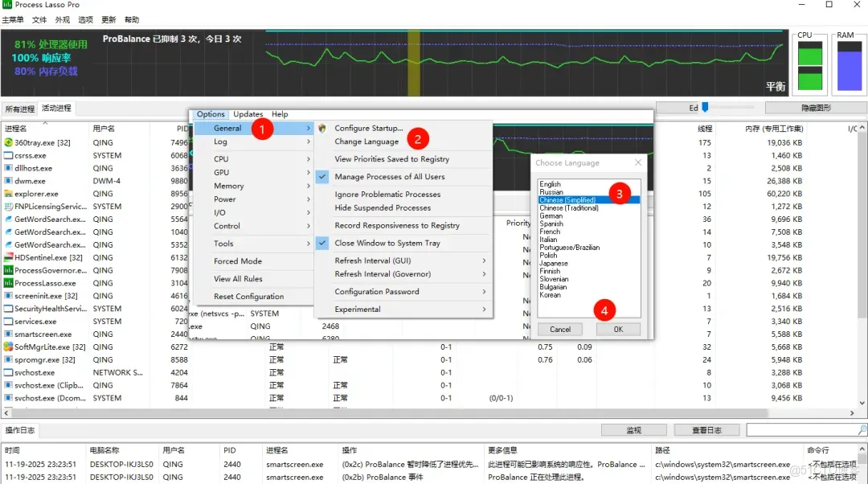The width and height of the screenshot is (868, 484).
Task: Select Japanese in the language list
Action: (x=554, y=263)
